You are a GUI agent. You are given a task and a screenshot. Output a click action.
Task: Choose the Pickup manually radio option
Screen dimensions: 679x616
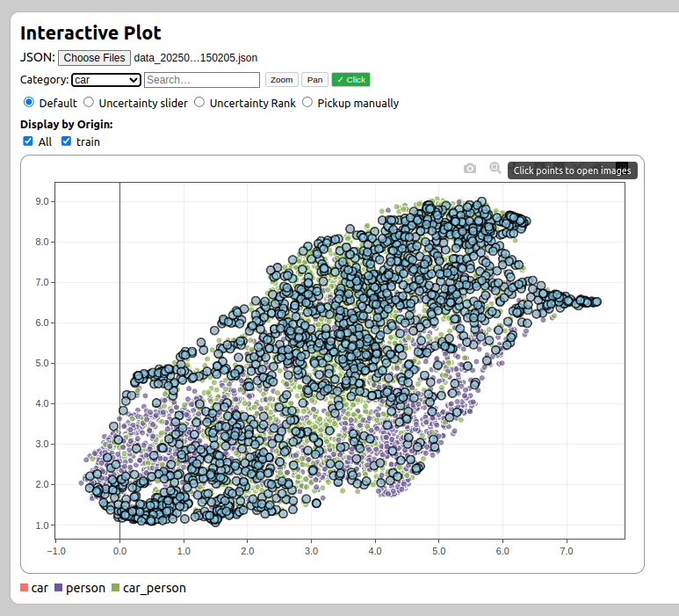click(307, 103)
